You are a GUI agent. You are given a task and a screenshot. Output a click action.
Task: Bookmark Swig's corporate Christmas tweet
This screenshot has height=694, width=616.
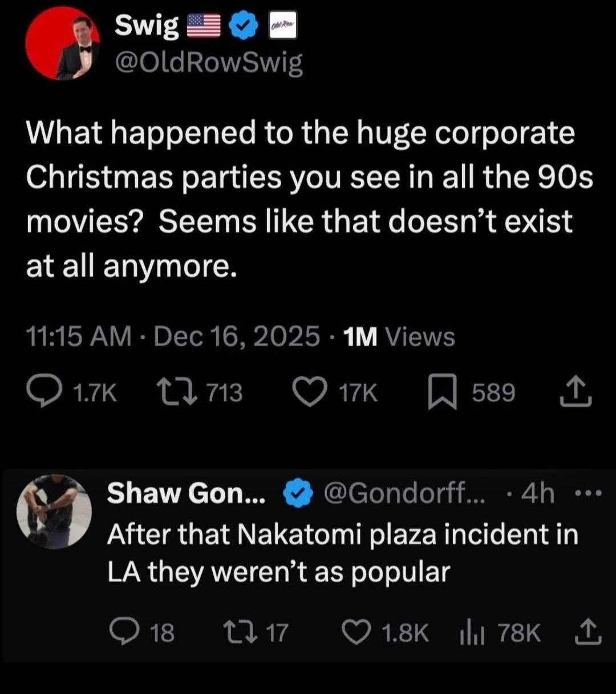click(x=442, y=393)
